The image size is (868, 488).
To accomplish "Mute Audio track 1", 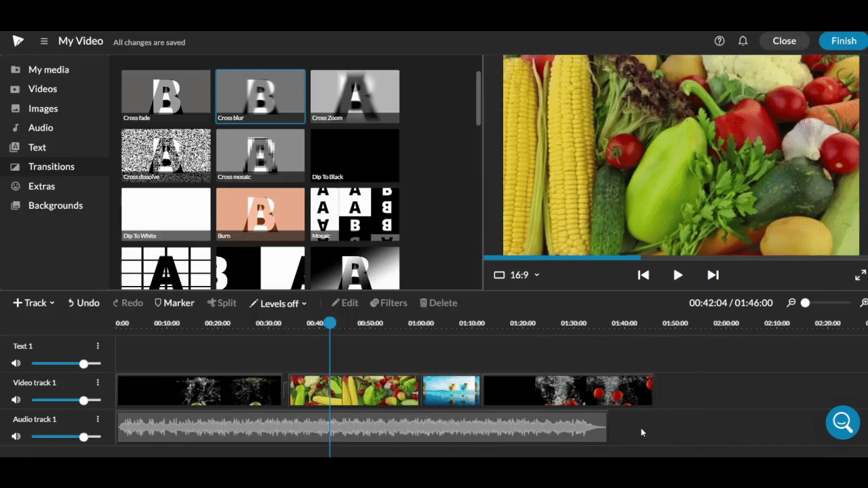I will pos(16,437).
